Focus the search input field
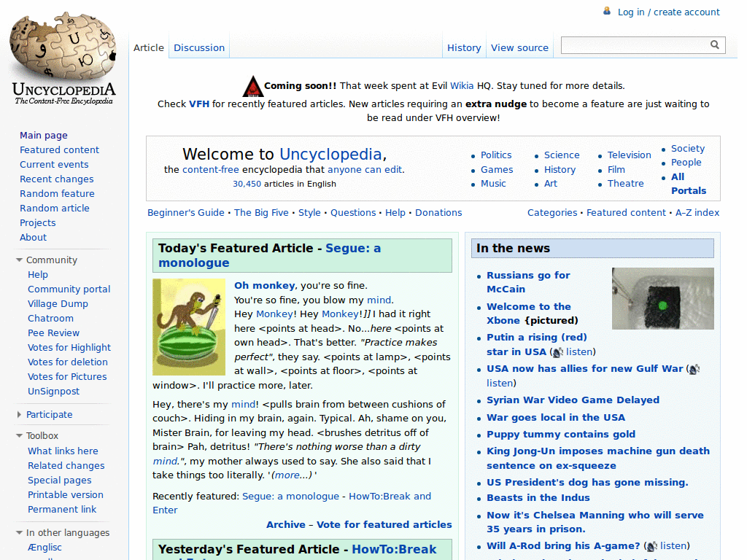 tap(635, 44)
